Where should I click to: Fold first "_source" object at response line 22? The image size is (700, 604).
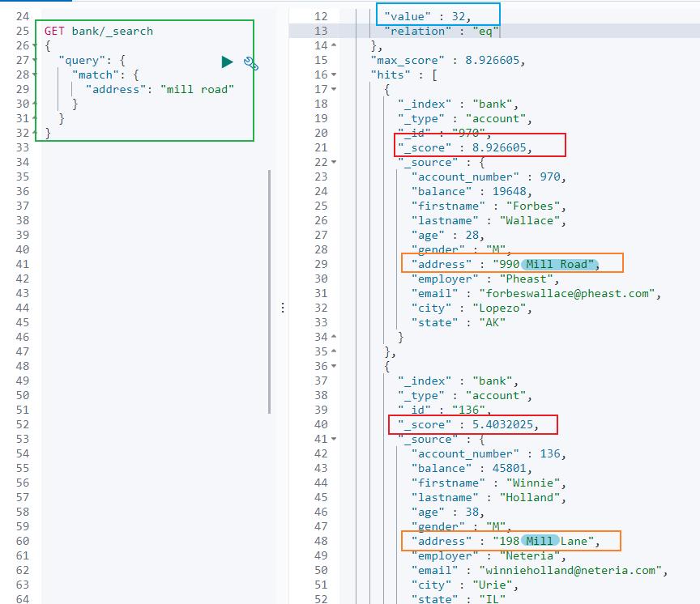click(x=335, y=162)
